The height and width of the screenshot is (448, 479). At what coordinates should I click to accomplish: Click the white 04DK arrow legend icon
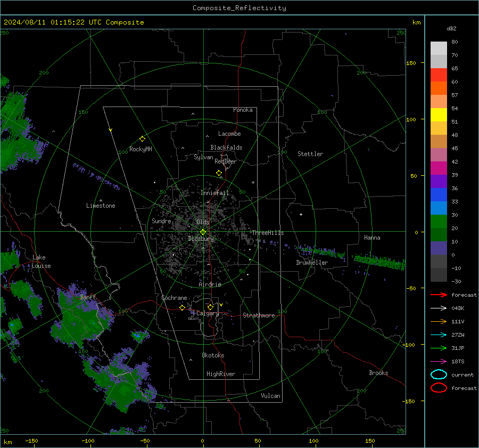click(439, 308)
